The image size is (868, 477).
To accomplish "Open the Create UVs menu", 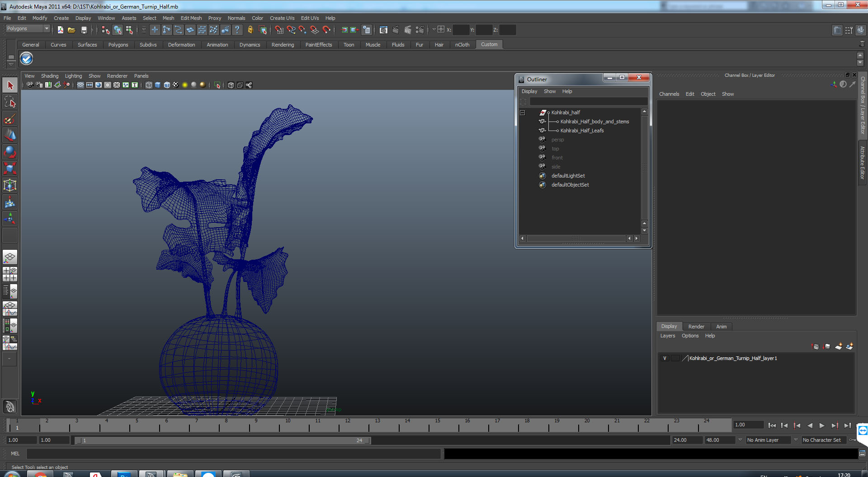I will 282,18.
